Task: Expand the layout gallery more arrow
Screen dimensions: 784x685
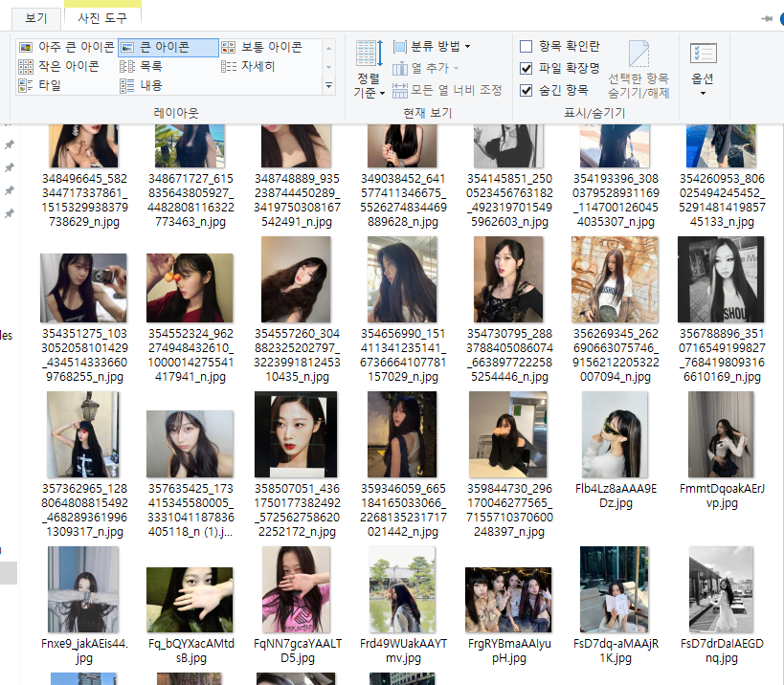Action: [x=329, y=86]
